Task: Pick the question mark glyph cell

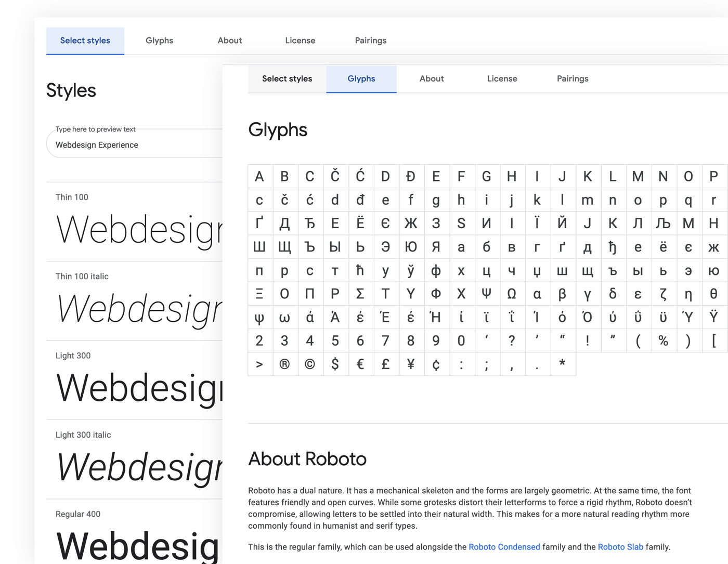Action: click(512, 340)
